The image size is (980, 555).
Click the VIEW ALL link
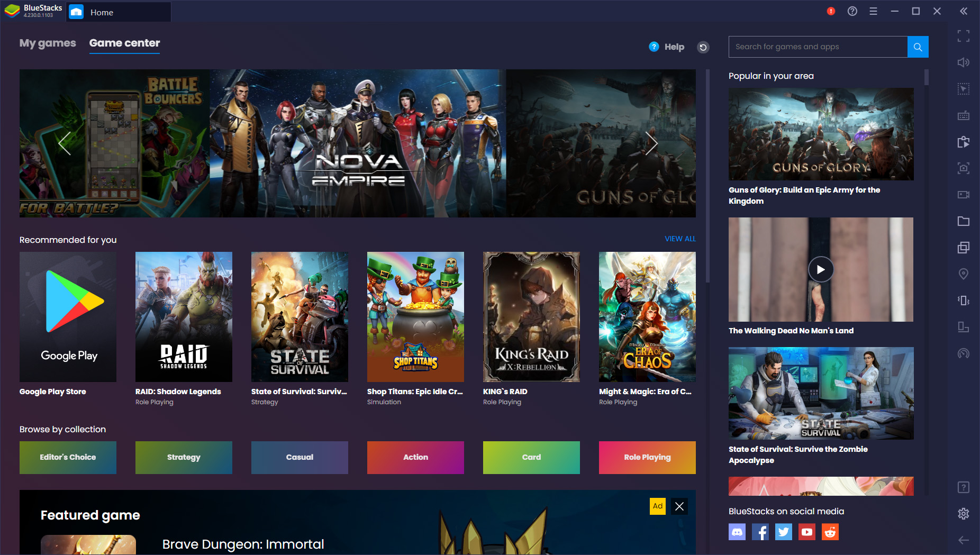pos(680,239)
